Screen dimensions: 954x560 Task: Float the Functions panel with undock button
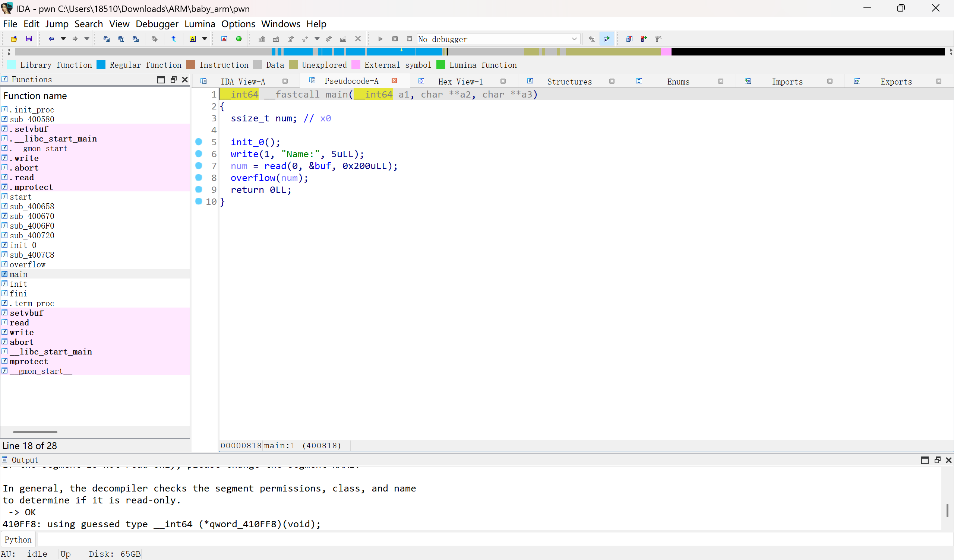173,79
